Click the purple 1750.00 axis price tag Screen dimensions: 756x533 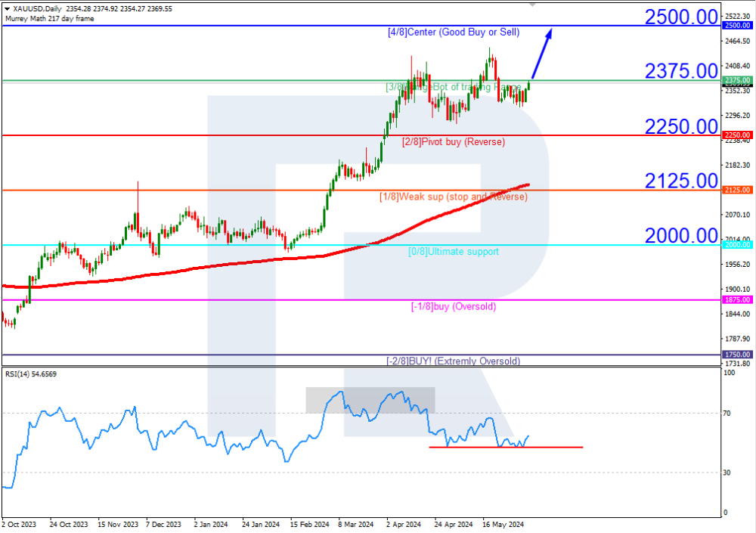pyautogui.click(x=737, y=354)
